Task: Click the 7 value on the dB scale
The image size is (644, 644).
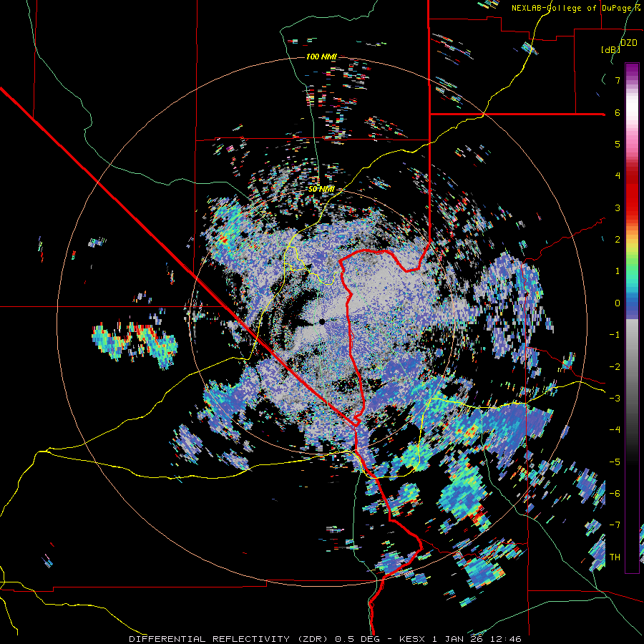Action: pos(618,81)
